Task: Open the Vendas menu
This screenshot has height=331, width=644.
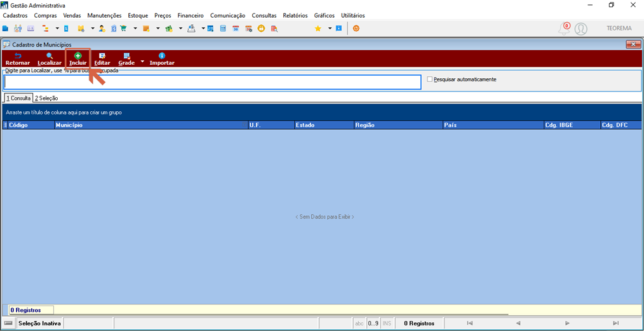Action: point(72,16)
